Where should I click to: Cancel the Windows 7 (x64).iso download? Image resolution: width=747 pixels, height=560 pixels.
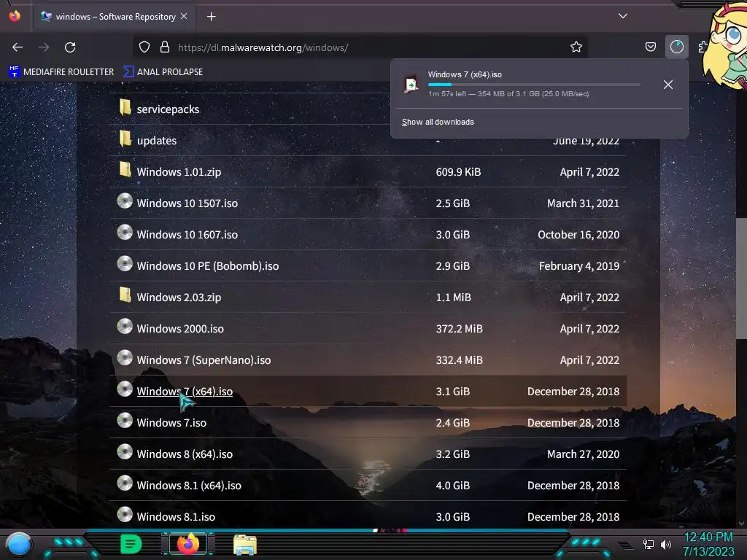click(x=668, y=85)
